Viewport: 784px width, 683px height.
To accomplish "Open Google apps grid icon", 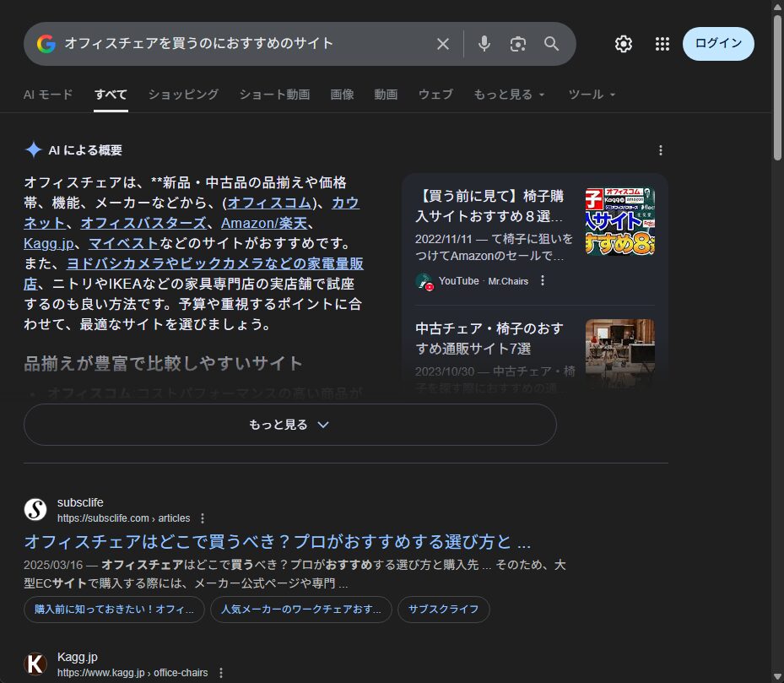I will 662,44.
